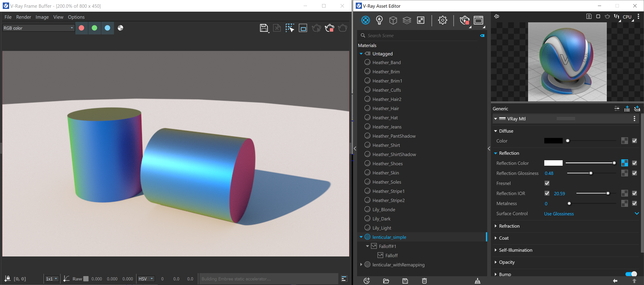Viewport: 644px width, 285px height.
Task: Open the Render menu
Action: point(23,17)
